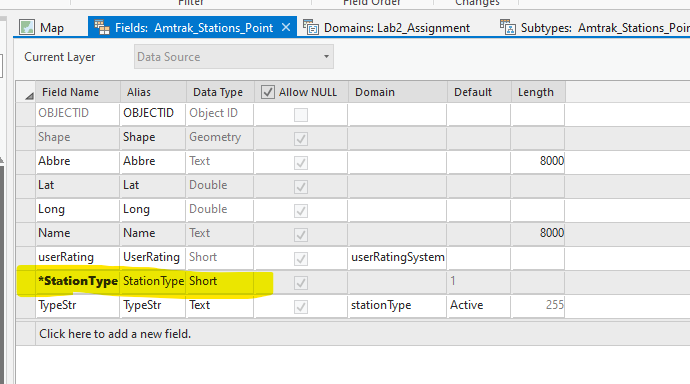
Task: Close the Fields: Amtrak_Stations_Point tab
Action: [x=286, y=28]
